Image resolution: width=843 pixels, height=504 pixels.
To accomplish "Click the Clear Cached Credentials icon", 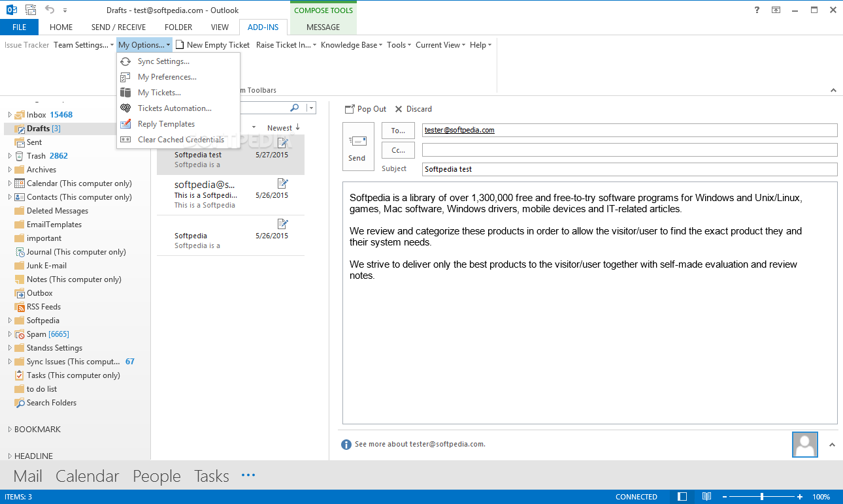I will [125, 140].
